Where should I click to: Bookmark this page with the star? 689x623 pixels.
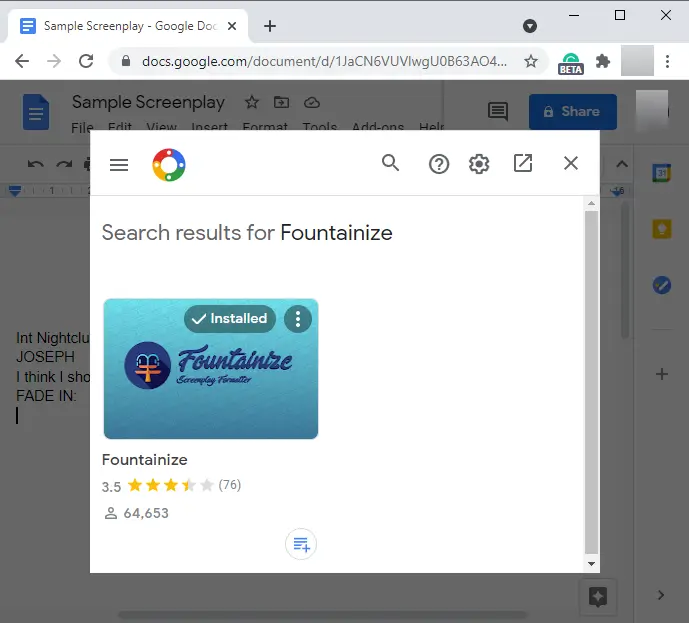point(531,61)
